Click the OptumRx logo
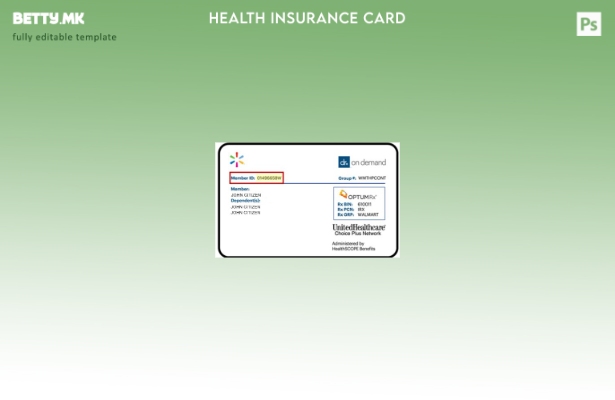The width and height of the screenshot is (615, 400). [357, 196]
